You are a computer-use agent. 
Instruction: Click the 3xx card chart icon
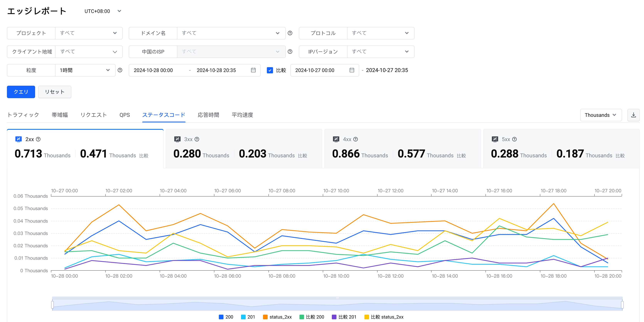click(x=177, y=139)
